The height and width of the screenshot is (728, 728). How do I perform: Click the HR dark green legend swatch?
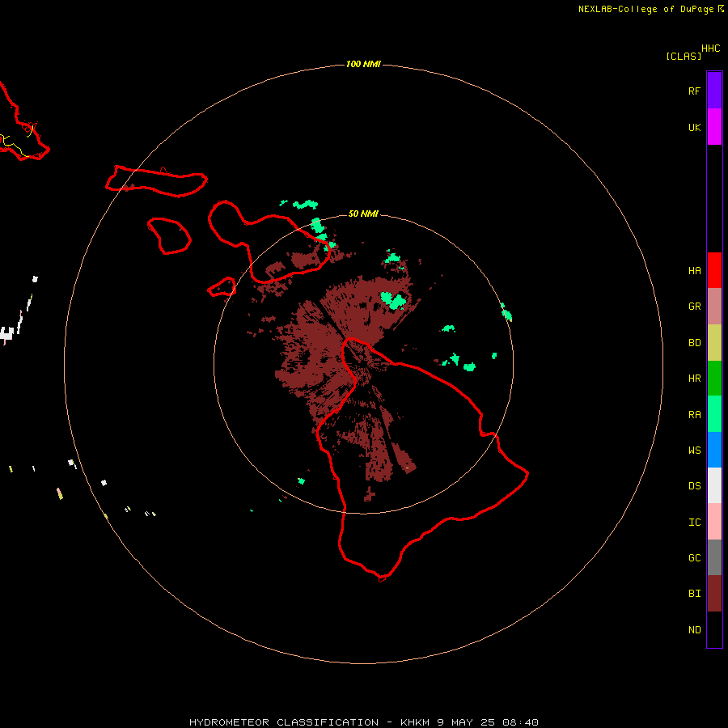click(714, 378)
